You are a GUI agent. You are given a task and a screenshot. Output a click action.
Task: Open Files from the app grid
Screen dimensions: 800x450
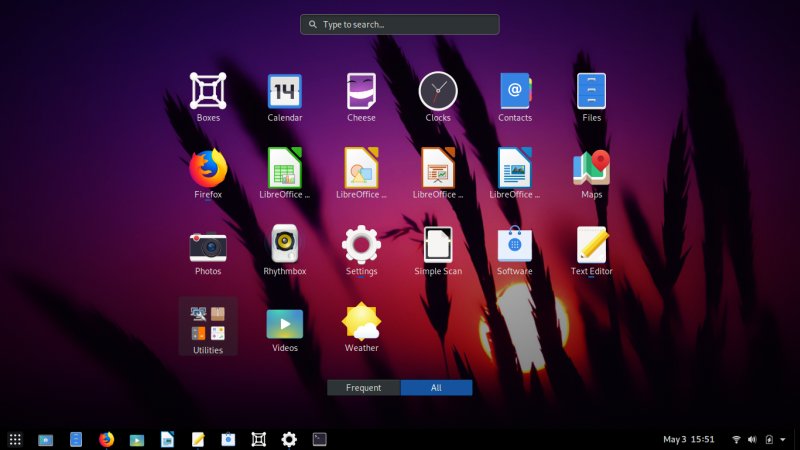pos(591,97)
